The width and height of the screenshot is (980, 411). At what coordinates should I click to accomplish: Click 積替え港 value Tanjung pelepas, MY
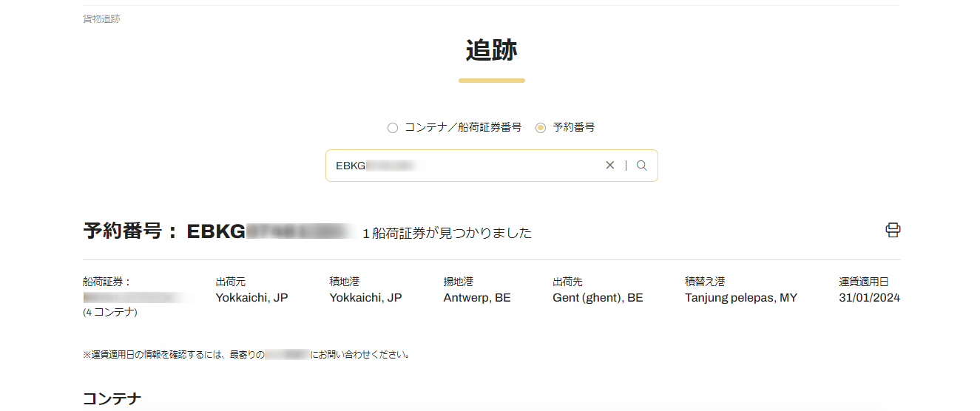(x=741, y=298)
